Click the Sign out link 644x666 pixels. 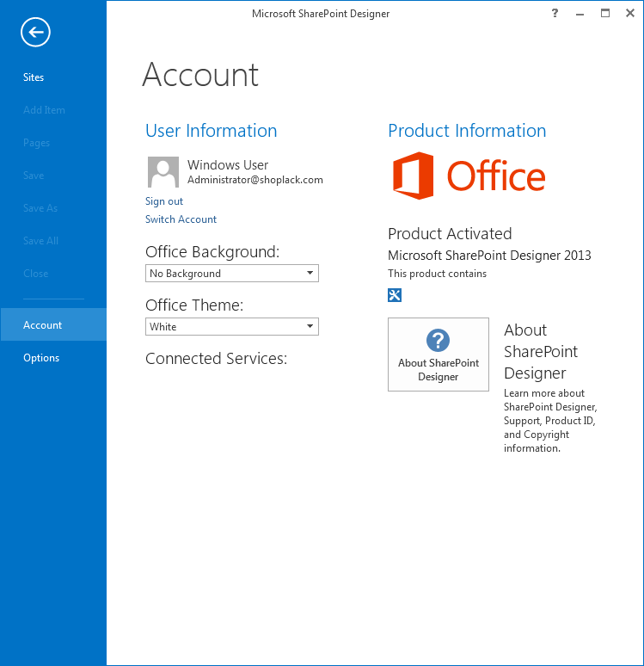coord(164,201)
